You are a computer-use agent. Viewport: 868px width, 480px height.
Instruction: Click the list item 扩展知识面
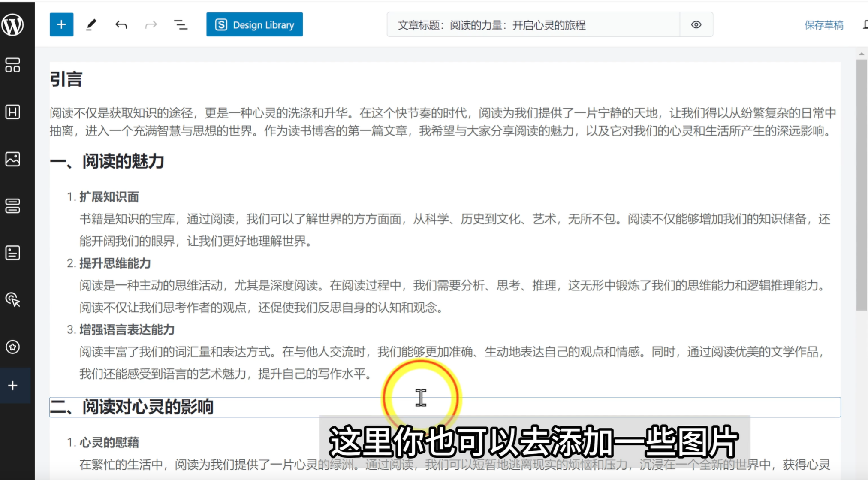109,197
